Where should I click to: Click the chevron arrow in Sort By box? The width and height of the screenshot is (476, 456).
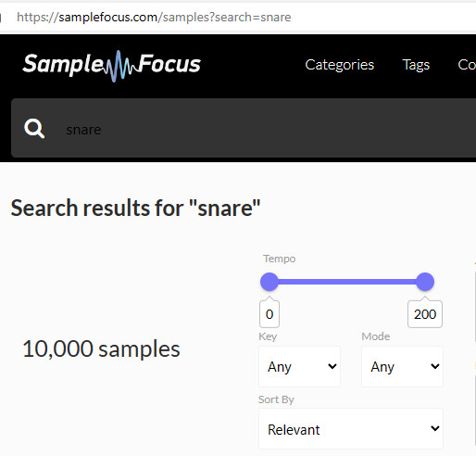pos(435,428)
